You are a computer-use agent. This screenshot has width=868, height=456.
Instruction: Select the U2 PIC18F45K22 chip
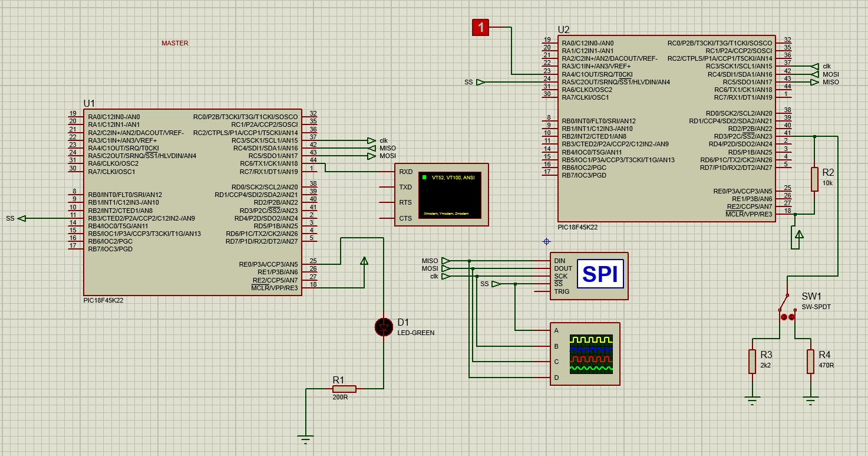pos(666,127)
